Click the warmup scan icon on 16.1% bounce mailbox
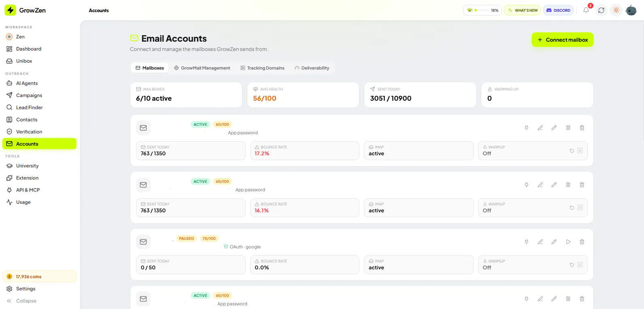The height and width of the screenshot is (309, 644). 580,207
